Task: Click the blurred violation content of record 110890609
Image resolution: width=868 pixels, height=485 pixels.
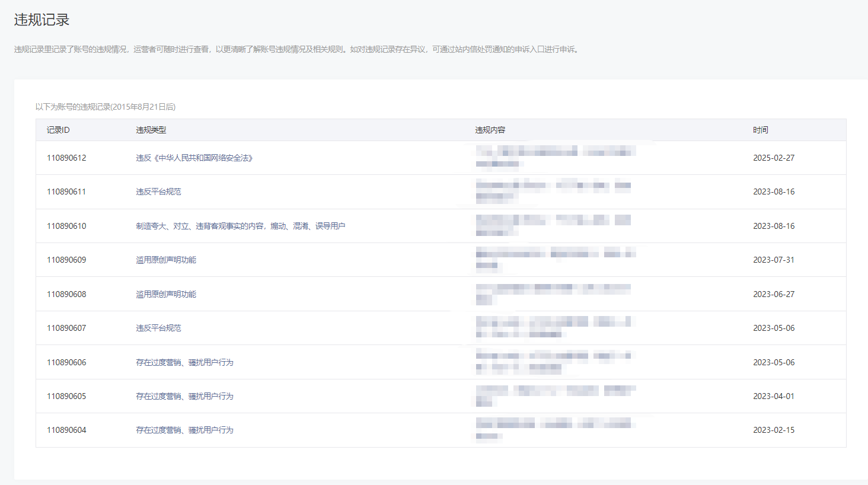Action: [x=555, y=259]
